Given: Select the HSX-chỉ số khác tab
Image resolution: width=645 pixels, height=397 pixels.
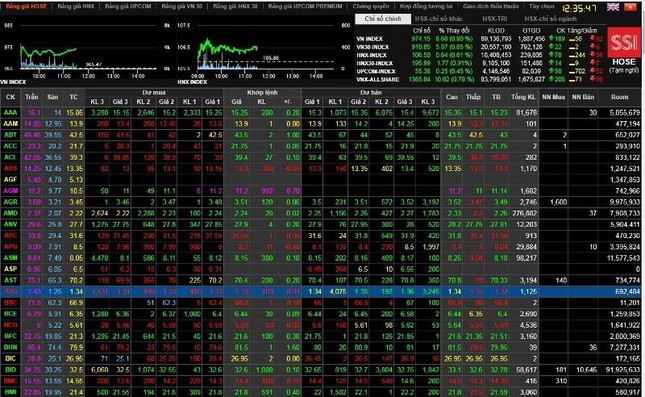Looking at the screenshot, I should point(439,19).
